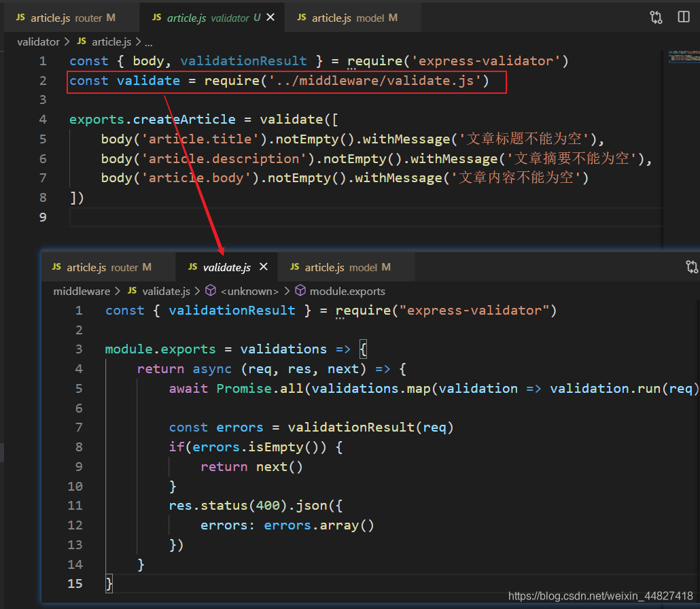This screenshot has width=700, height=609.
Task: Click the JS file icon on article.js validator tab
Action: coord(157,18)
